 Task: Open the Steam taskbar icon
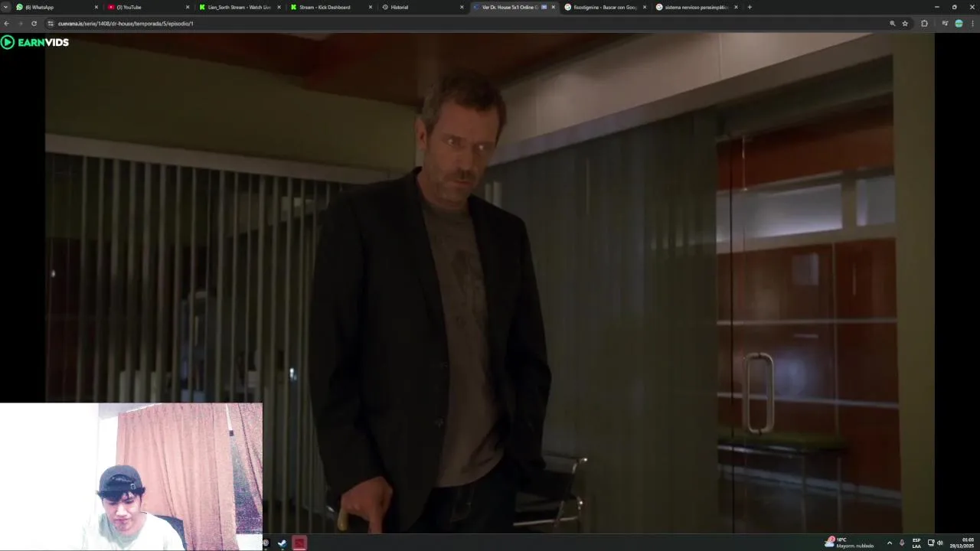[x=283, y=543]
